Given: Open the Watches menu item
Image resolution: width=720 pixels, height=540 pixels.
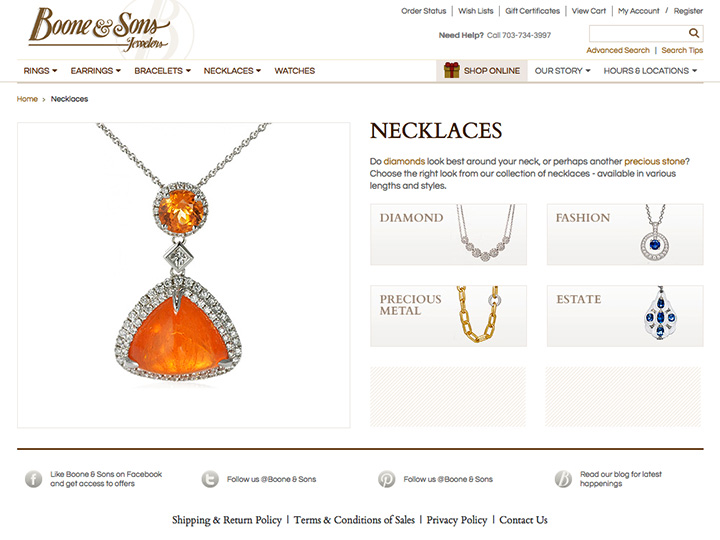Looking at the screenshot, I should coord(295,71).
